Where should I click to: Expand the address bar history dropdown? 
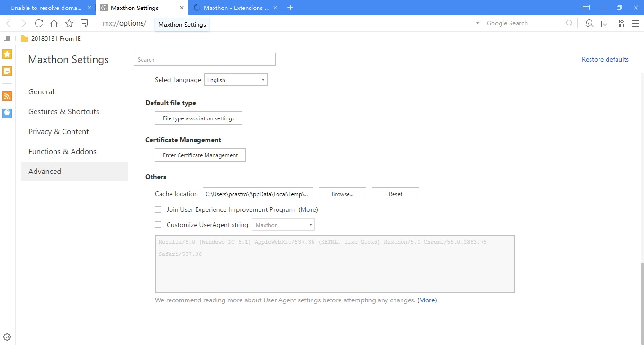click(477, 23)
